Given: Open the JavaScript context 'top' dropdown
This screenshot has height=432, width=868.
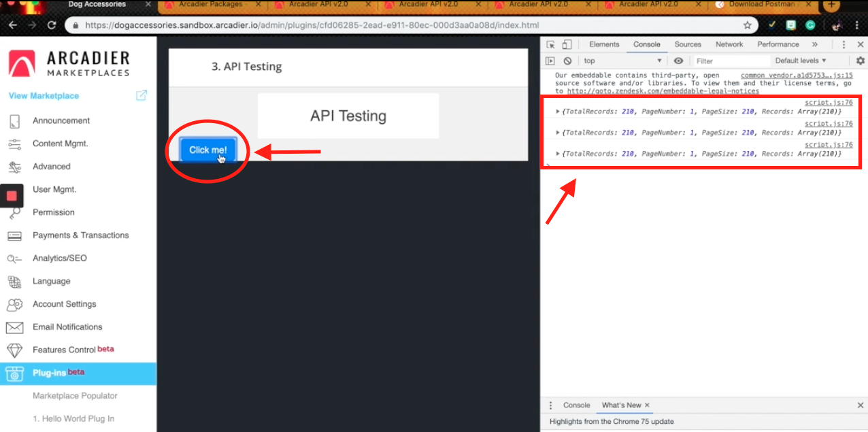Looking at the screenshot, I should coord(622,61).
